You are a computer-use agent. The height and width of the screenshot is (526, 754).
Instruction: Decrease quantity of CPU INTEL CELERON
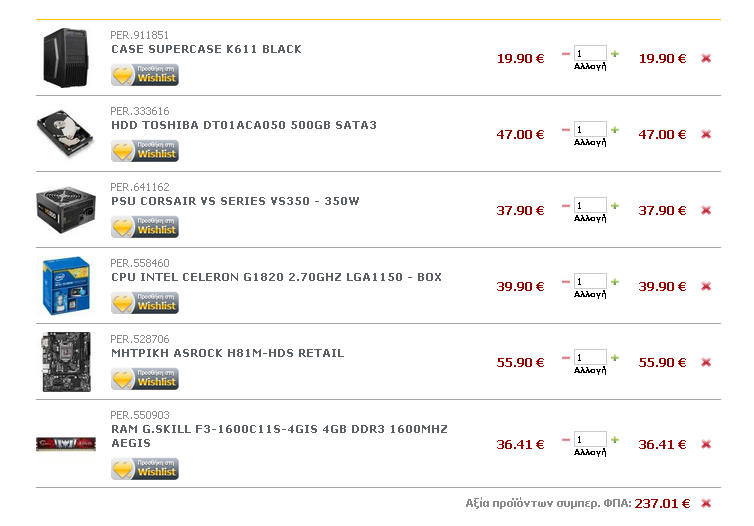[x=566, y=282]
